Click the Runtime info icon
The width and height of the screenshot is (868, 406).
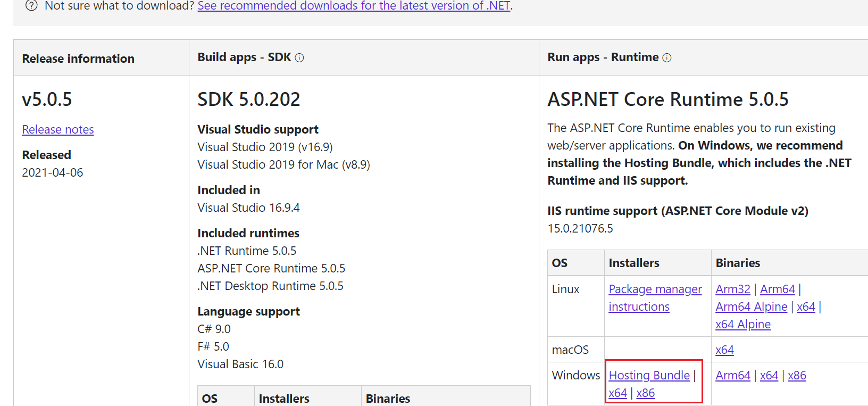667,58
